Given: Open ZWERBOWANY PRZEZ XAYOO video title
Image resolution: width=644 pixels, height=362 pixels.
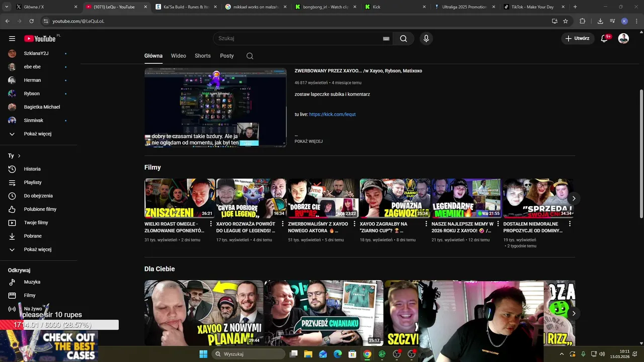Looking at the screenshot, I should tap(358, 71).
